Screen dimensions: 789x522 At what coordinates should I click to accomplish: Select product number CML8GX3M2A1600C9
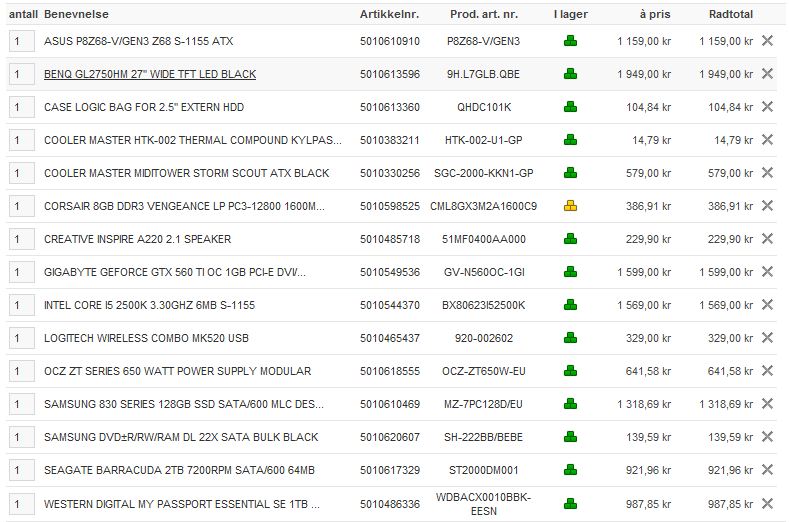click(484, 206)
